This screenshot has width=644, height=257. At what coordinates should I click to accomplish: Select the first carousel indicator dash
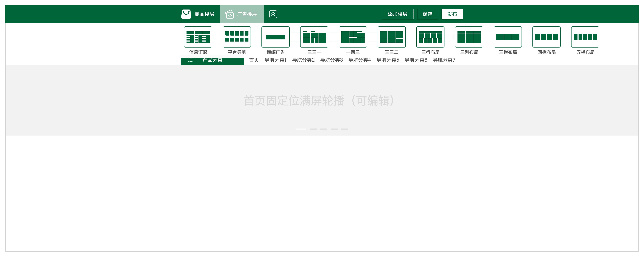click(x=301, y=129)
